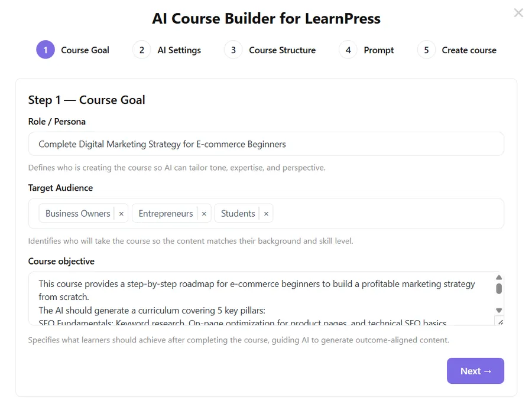
Task: Remove the Business Owners audience tag
Action: (121, 213)
